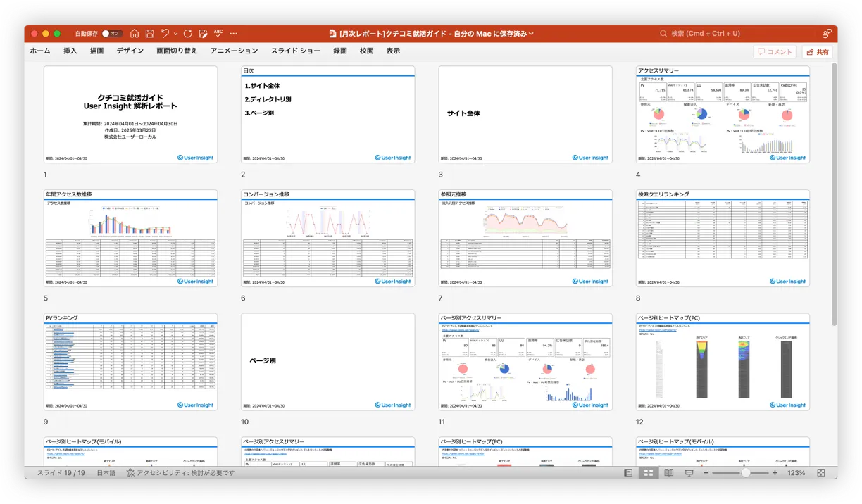The width and height of the screenshot is (862, 504).
Task: Switch to the デザイン ribbon tab
Action: tap(130, 51)
